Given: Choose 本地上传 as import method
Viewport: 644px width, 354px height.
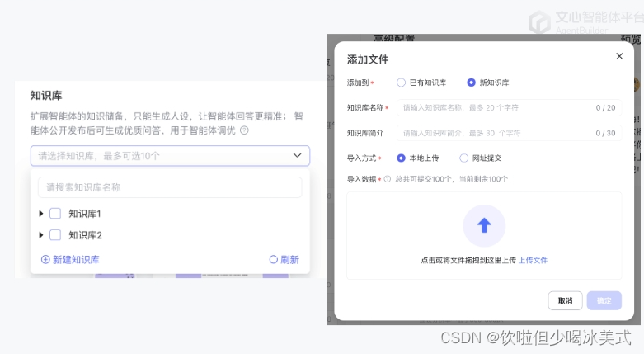Looking at the screenshot, I should tap(401, 158).
